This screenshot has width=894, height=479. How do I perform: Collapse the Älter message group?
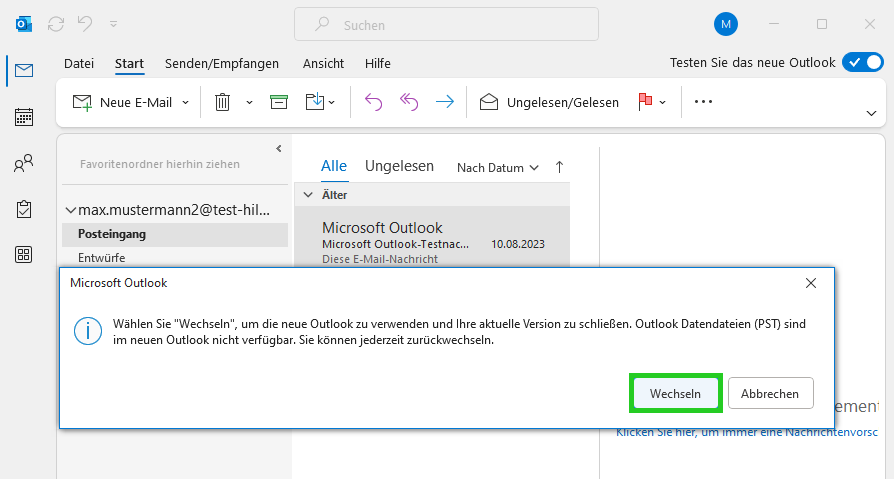pyautogui.click(x=308, y=195)
